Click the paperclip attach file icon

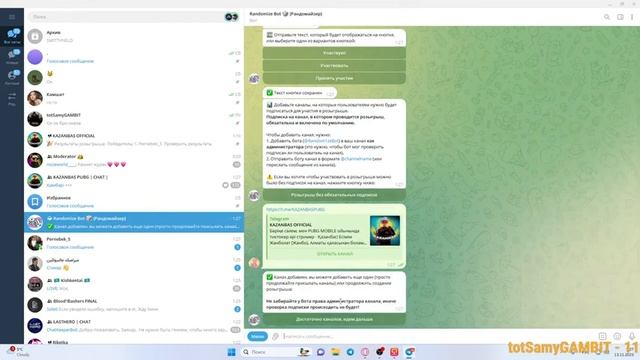tap(275, 336)
